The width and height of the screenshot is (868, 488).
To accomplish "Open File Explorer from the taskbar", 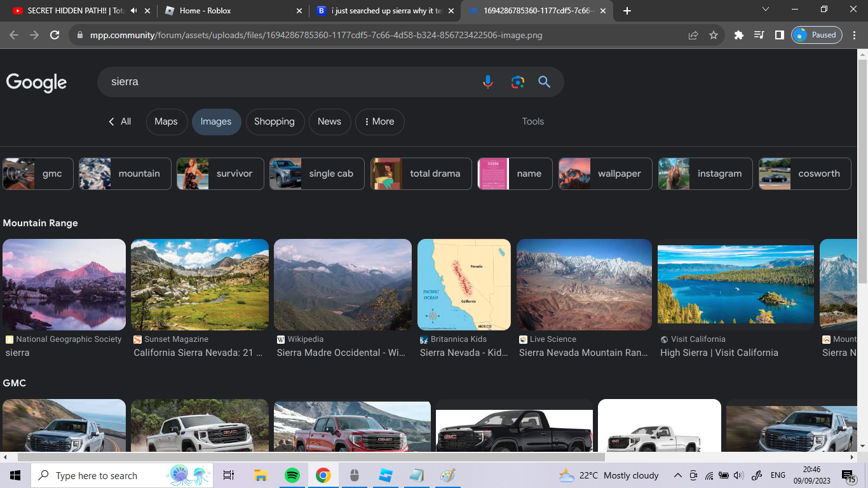I will [x=261, y=475].
